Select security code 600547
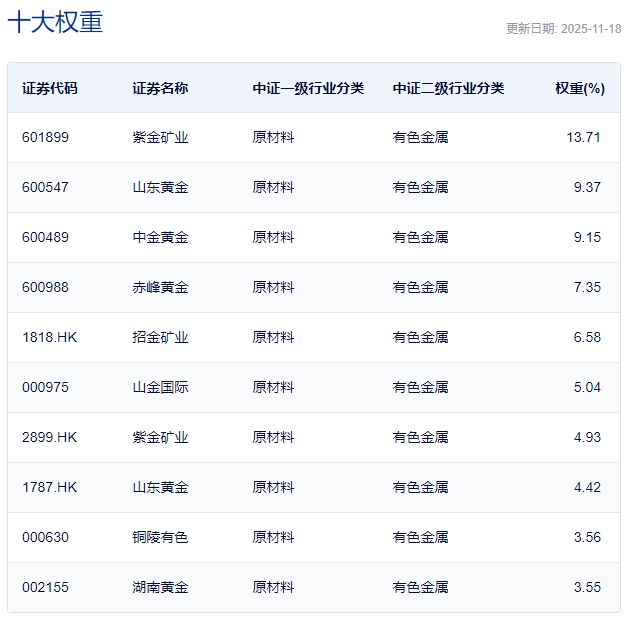 point(45,187)
